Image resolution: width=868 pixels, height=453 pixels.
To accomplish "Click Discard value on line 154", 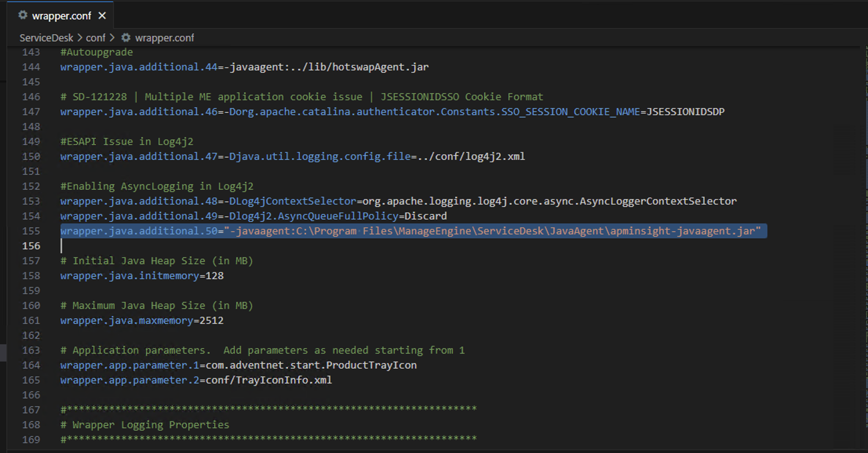I will (425, 216).
